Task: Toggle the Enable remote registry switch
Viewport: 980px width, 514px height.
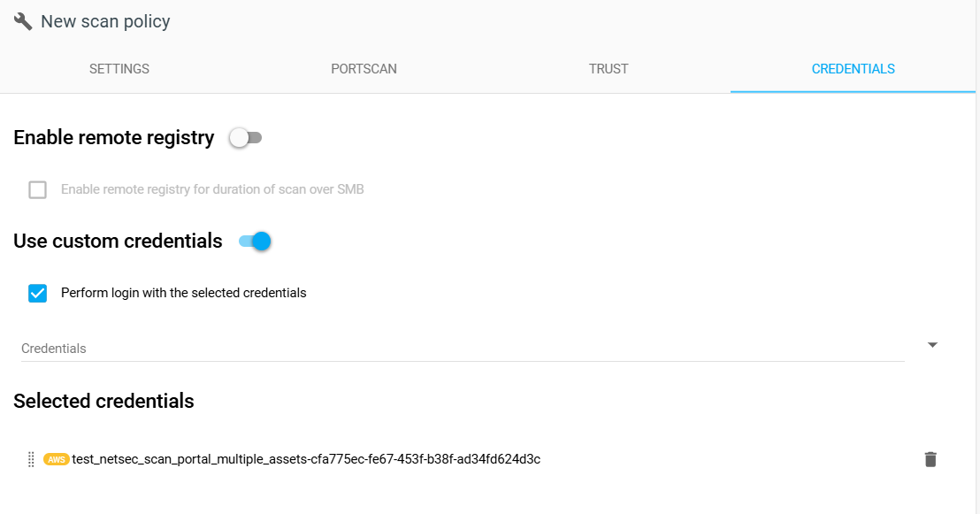Action: tap(245, 138)
